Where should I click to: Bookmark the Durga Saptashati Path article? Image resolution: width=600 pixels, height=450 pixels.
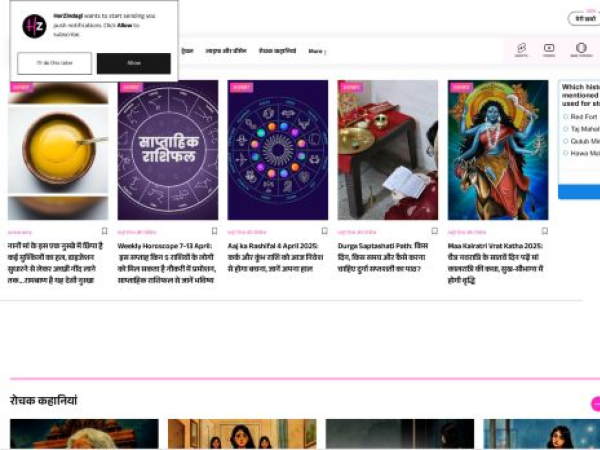click(434, 231)
